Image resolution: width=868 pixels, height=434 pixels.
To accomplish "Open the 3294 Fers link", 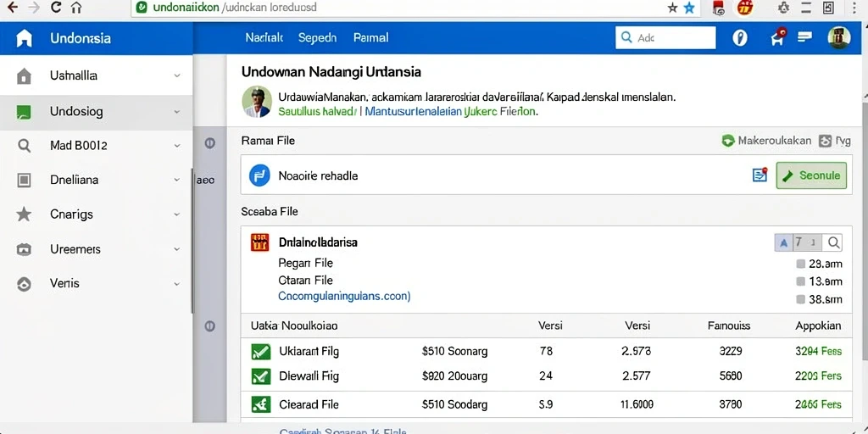I will [818, 351].
